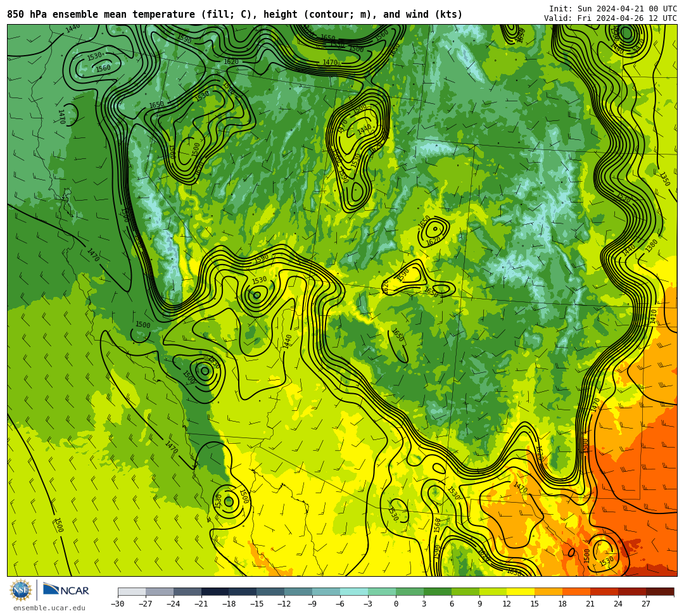Image resolution: width=684 pixels, height=616 pixels.
Task: Click the 1350 height contour label
Action: tap(665, 179)
